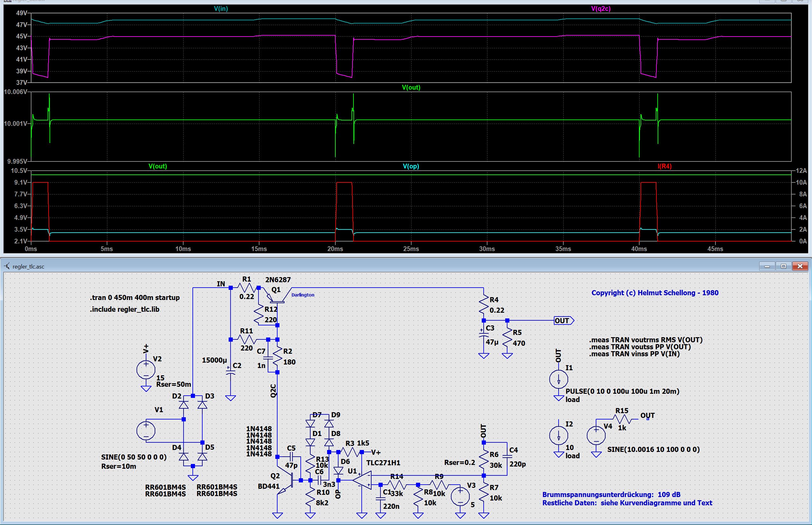This screenshot has height=525, width=812.
Task: Close the regler_tlc.asc schematic window
Action: [x=800, y=266]
